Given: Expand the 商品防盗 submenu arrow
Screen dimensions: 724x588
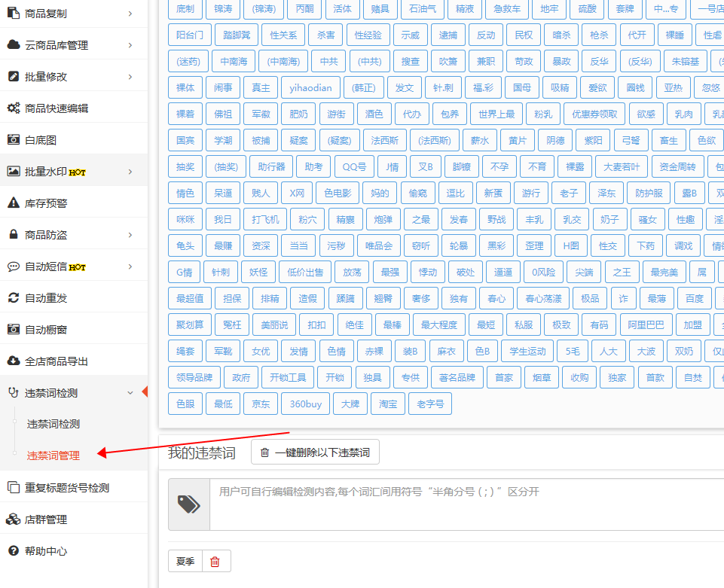Looking at the screenshot, I should point(130,235).
